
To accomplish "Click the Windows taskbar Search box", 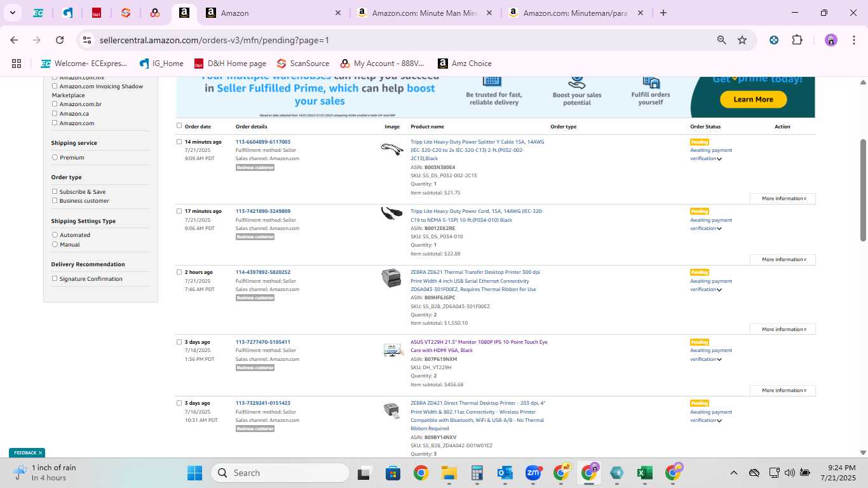I will [x=280, y=473].
